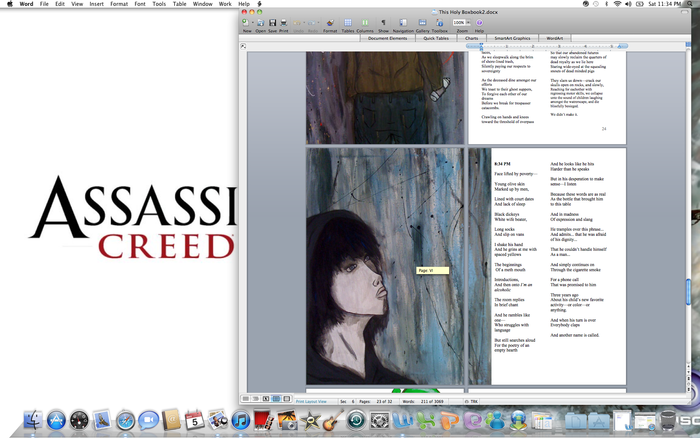This screenshot has width=700, height=438.
Task: Open System Preferences from the Dock
Action: [x=379, y=420]
